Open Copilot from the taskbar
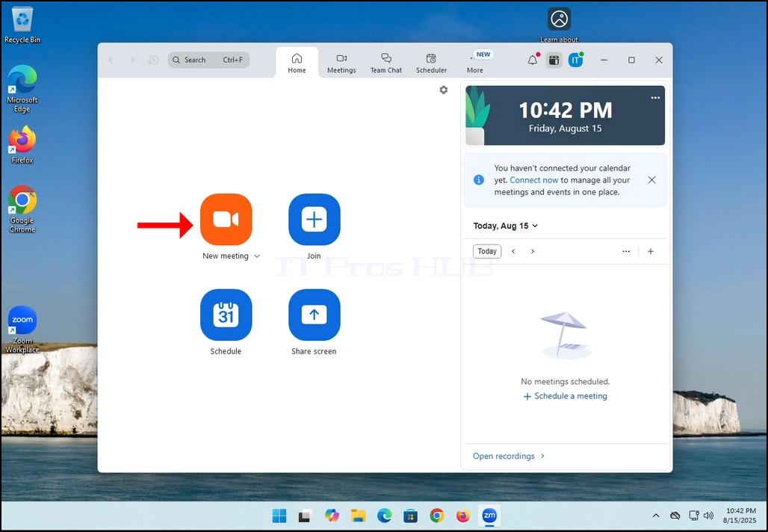 coord(332,516)
